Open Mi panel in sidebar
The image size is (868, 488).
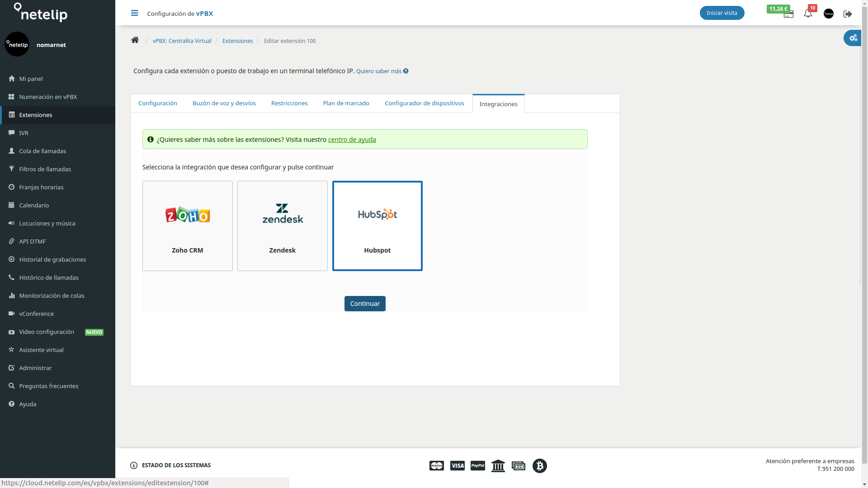pos(58,79)
